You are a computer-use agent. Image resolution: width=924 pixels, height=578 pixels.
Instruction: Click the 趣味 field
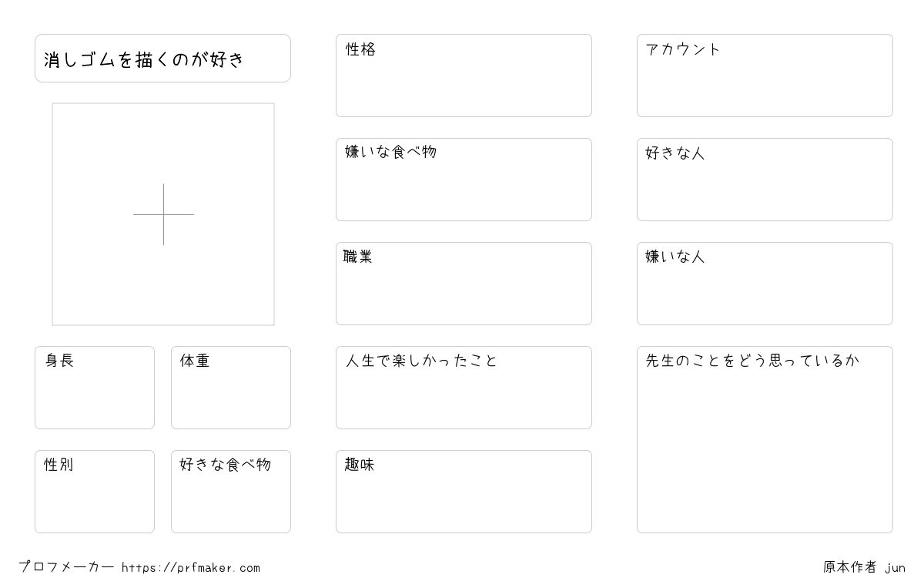(x=464, y=492)
